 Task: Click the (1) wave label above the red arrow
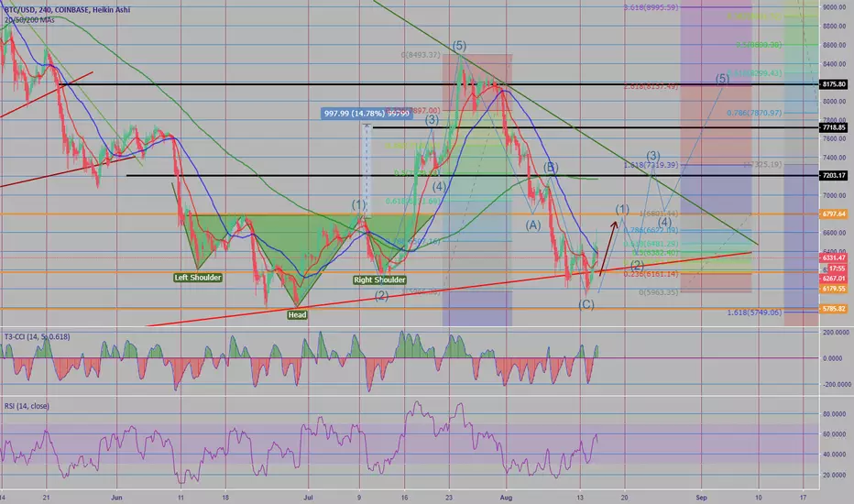pos(622,209)
